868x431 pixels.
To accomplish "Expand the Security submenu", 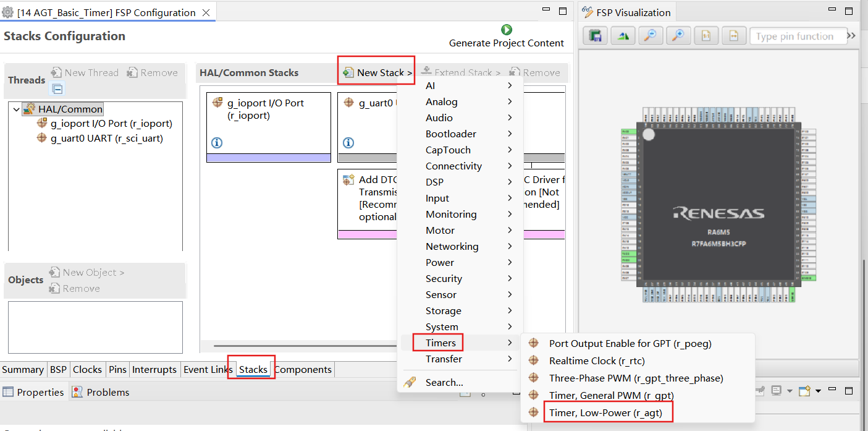I will tap(510, 278).
